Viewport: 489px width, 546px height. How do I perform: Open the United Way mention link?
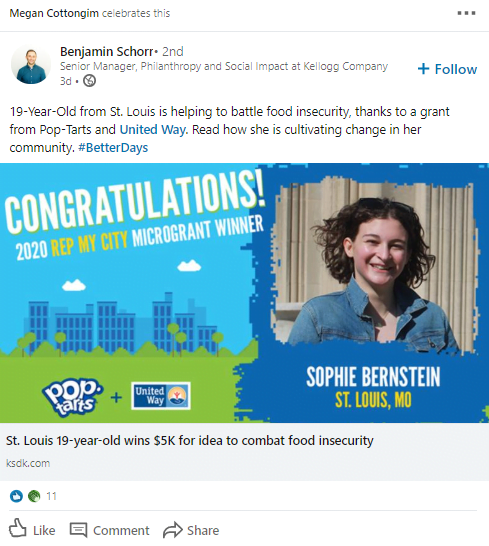click(x=152, y=130)
